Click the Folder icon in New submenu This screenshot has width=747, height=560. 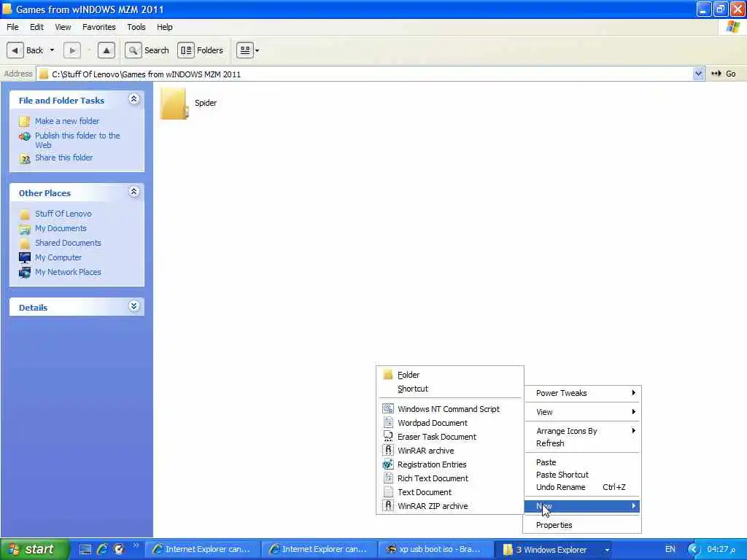(x=388, y=375)
